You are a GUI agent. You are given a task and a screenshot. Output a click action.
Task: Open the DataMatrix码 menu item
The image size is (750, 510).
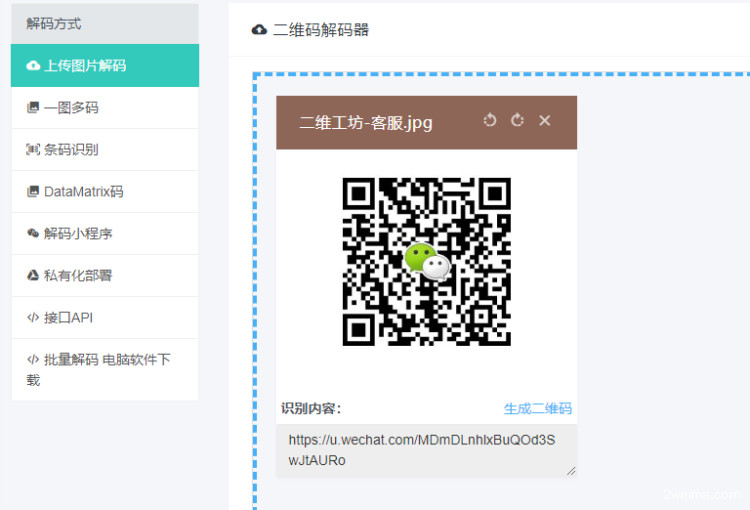84,192
